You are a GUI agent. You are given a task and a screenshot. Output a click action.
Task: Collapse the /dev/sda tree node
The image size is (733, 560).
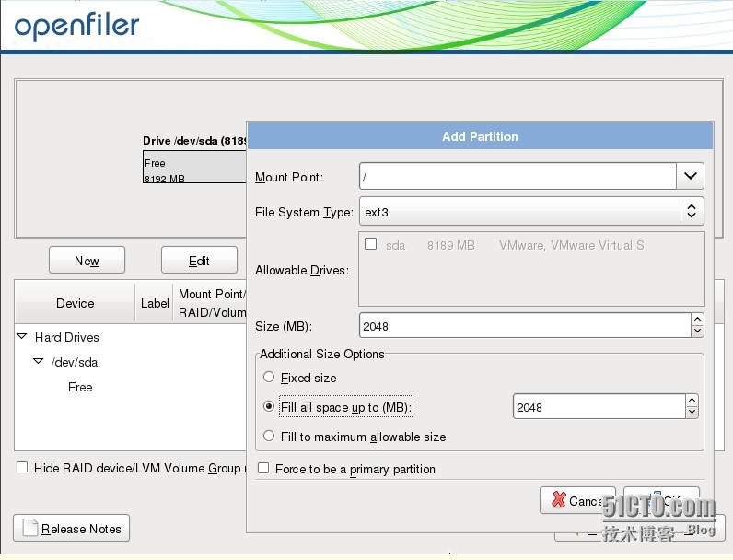tap(38, 362)
